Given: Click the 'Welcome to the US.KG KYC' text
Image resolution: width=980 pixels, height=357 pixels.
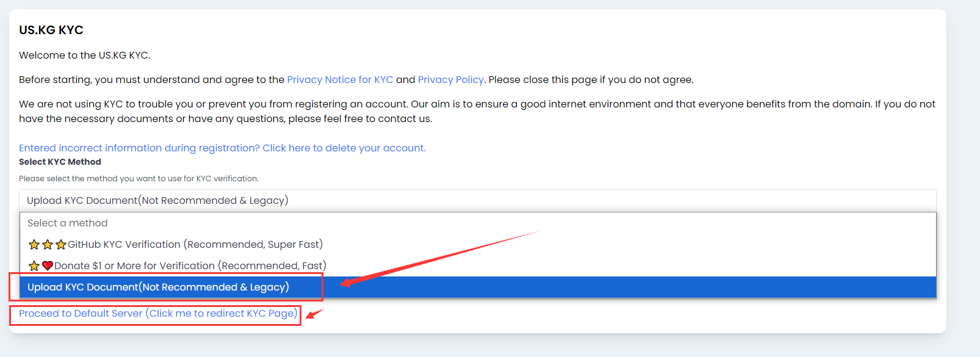Looking at the screenshot, I should (x=84, y=56).
